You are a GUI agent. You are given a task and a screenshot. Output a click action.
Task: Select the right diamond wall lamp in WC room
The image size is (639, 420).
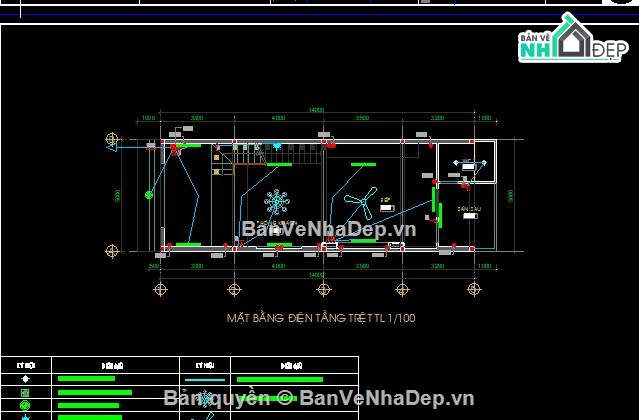pos(484,163)
